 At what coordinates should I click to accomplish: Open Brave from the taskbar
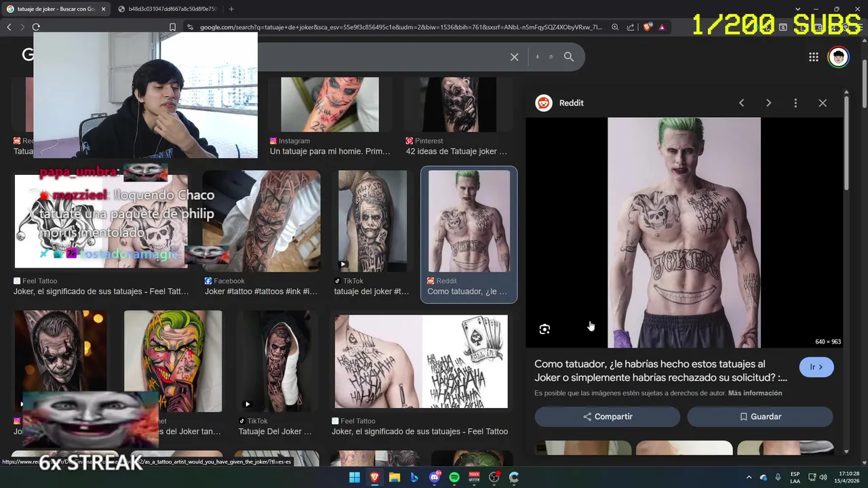(375, 477)
